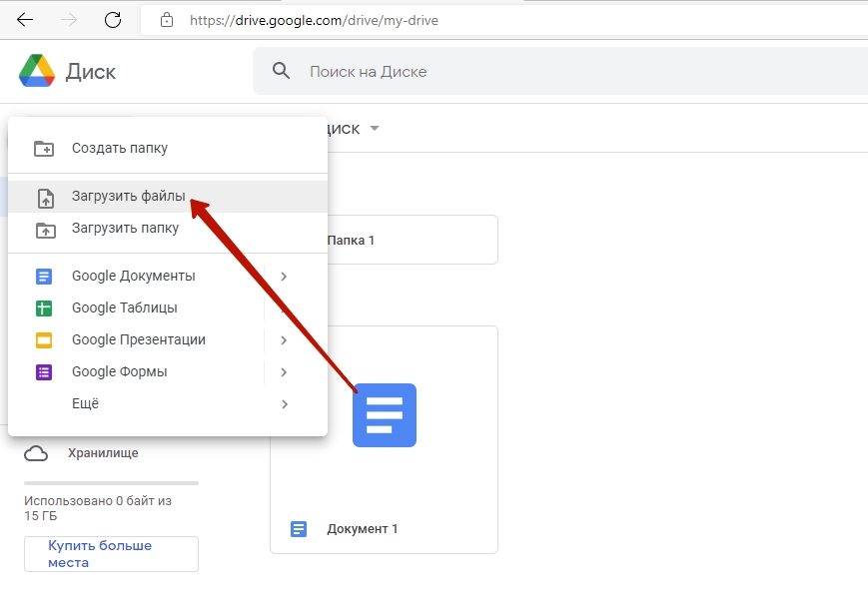Click the file upload icon
Viewport: 868px width, 615px height.
click(x=45, y=198)
